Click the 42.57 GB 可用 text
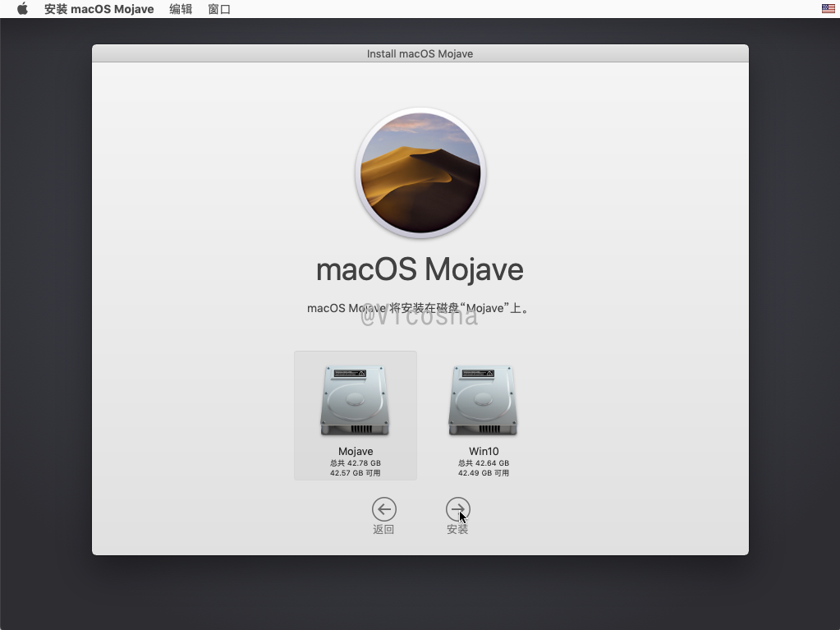This screenshot has height=630, width=840. pos(356,473)
